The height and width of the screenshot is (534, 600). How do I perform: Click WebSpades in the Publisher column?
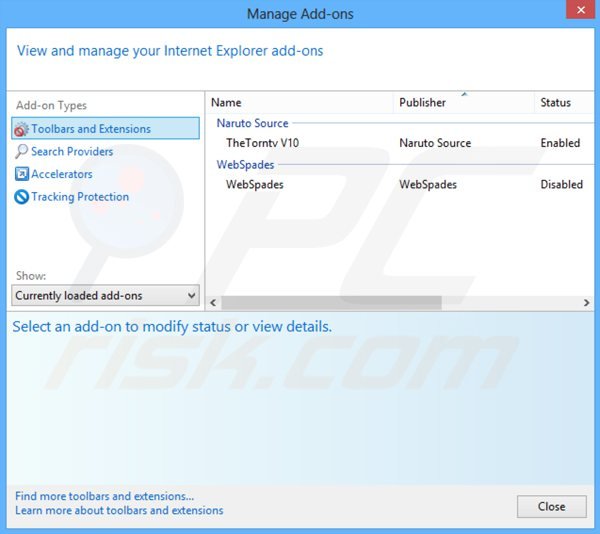point(428,184)
